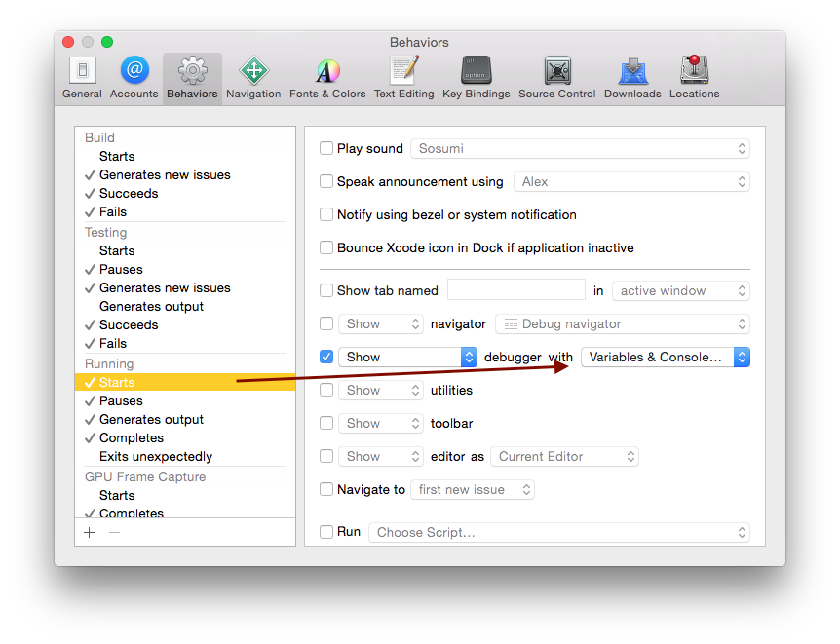Open Locations preferences pane
Viewport: 840px width, 644px height.
(x=694, y=78)
